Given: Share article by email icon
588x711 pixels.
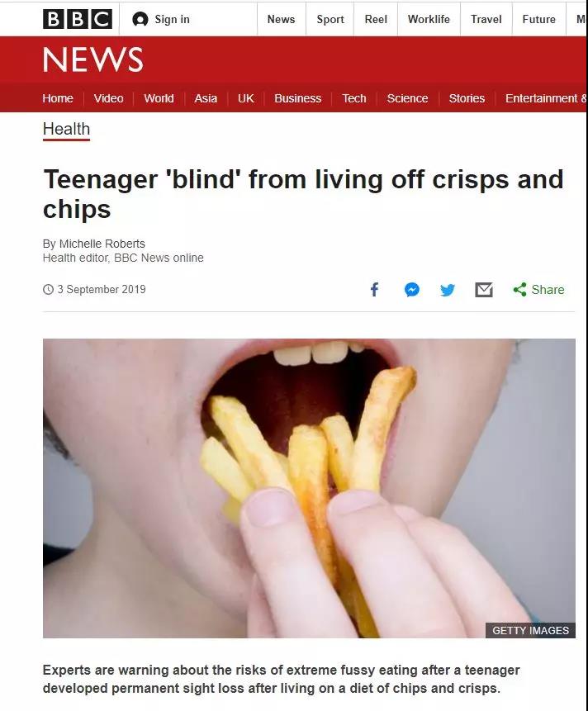Looking at the screenshot, I should [484, 289].
